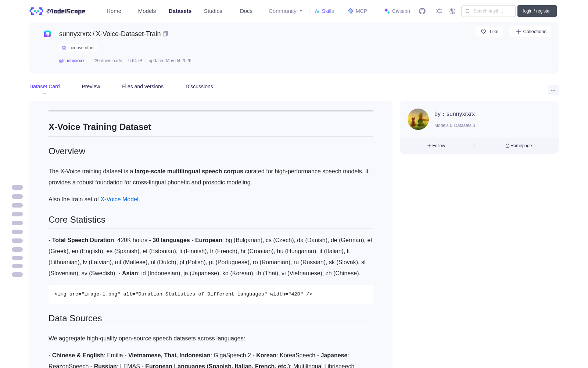Viewport: 588px width, 368px height.
Task: Toggle the light/dark theme sun icon
Action: [439, 11]
